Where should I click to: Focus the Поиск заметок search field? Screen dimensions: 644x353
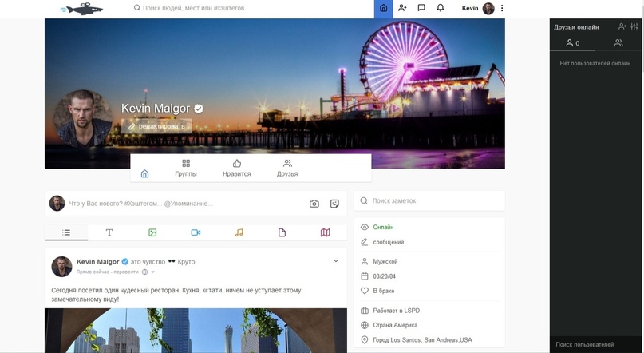pyautogui.click(x=429, y=201)
